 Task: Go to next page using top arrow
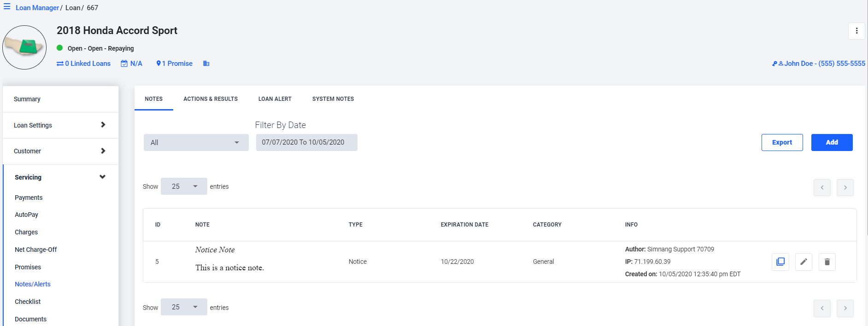pyautogui.click(x=845, y=187)
